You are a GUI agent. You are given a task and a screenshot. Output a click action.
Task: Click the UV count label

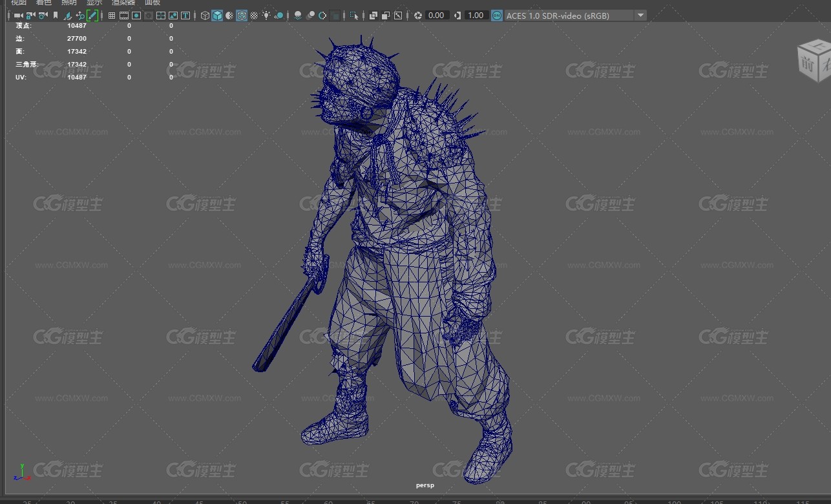[21, 77]
